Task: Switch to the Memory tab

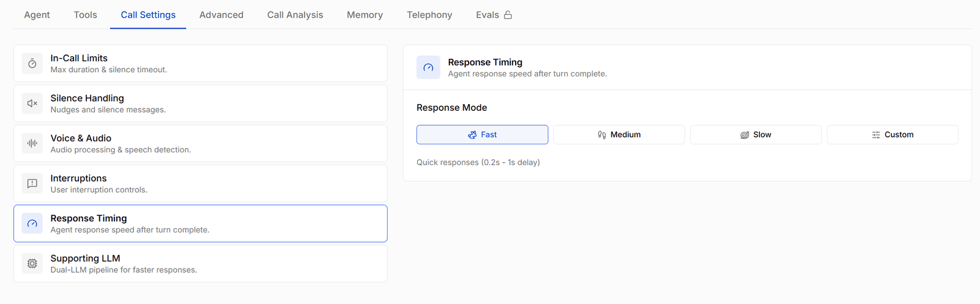Action: pyautogui.click(x=364, y=15)
